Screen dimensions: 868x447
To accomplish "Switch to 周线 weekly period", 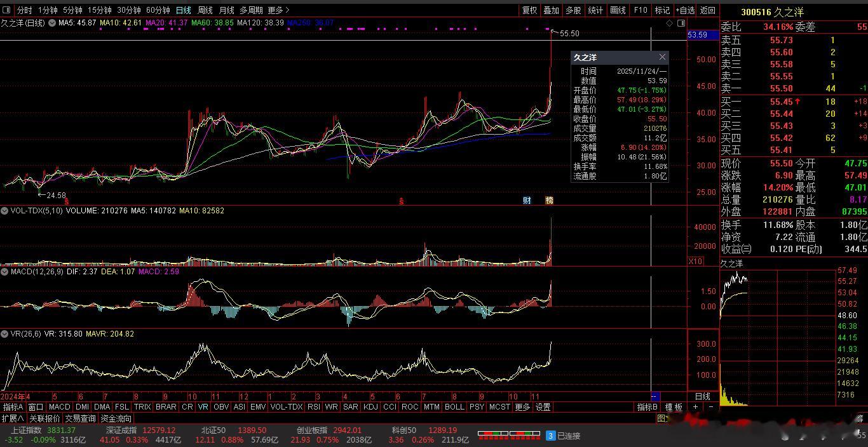I will click(205, 10).
